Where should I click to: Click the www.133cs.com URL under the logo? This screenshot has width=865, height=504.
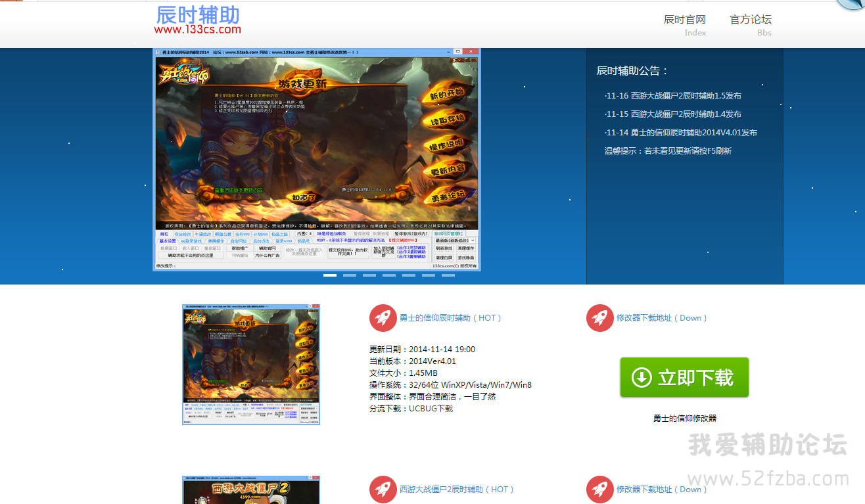(x=198, y=30)
